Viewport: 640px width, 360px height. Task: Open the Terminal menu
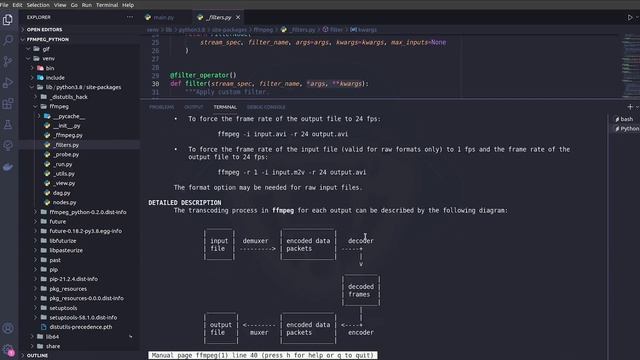pos(107,5)
